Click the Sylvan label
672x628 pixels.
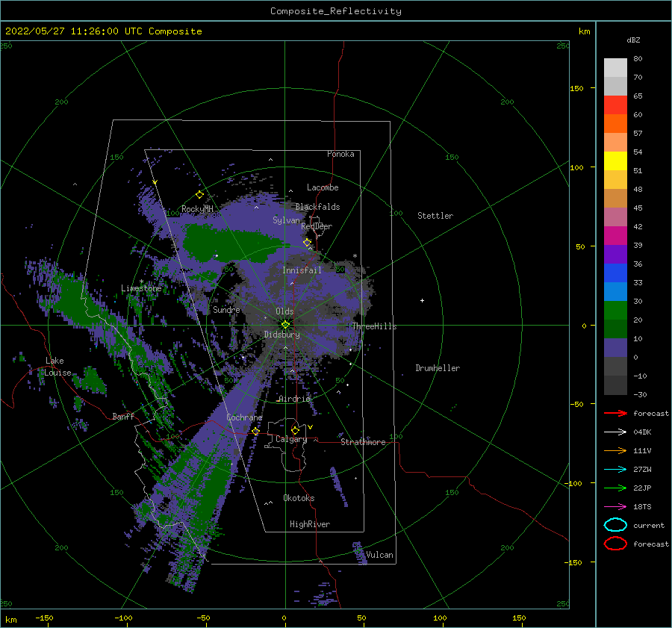286,220
